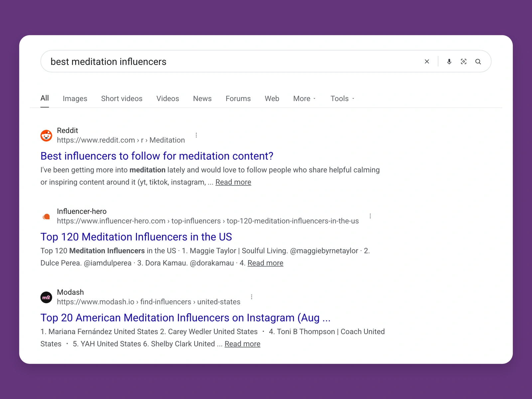Clear the search query with the X icon
The height and width of the screenshot is (399, 532).
click(427, 62)
